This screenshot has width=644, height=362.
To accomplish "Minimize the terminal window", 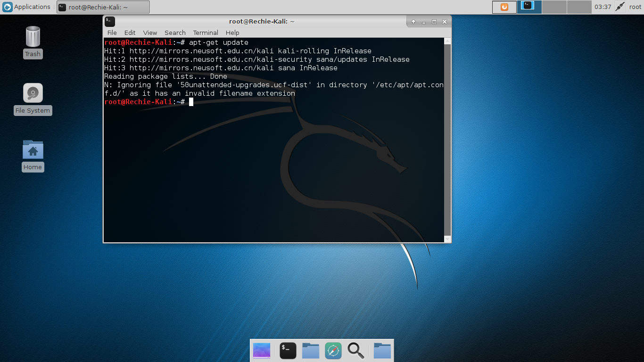I will 424,22.
